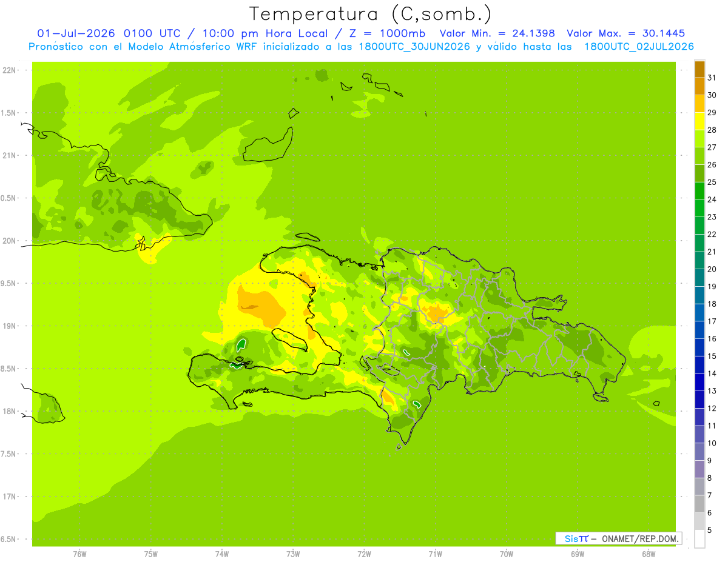Click the legend value '18'
Screen dimensions: 728x562
click(x=712, y=304)
